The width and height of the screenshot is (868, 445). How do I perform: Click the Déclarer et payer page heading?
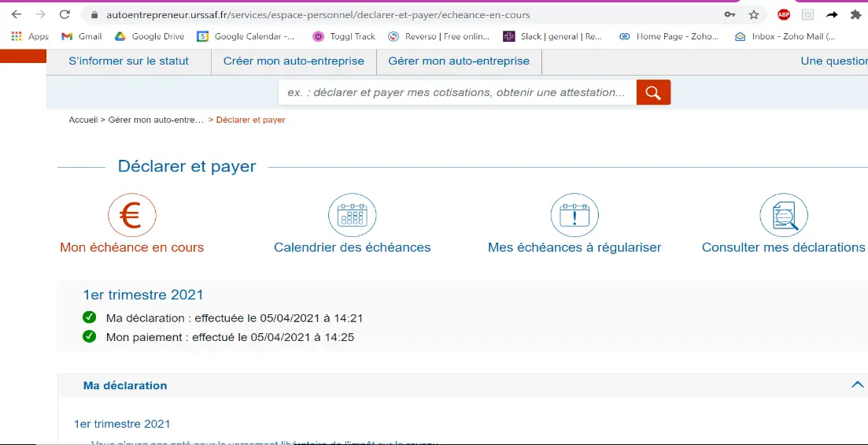pyautogui.click(x=187, y=166)
